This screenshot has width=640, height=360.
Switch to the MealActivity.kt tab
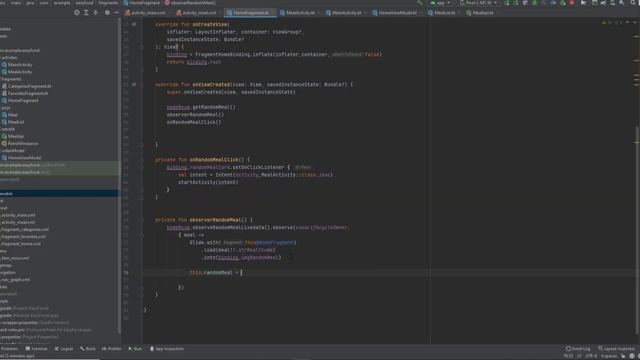coord(300,13)
